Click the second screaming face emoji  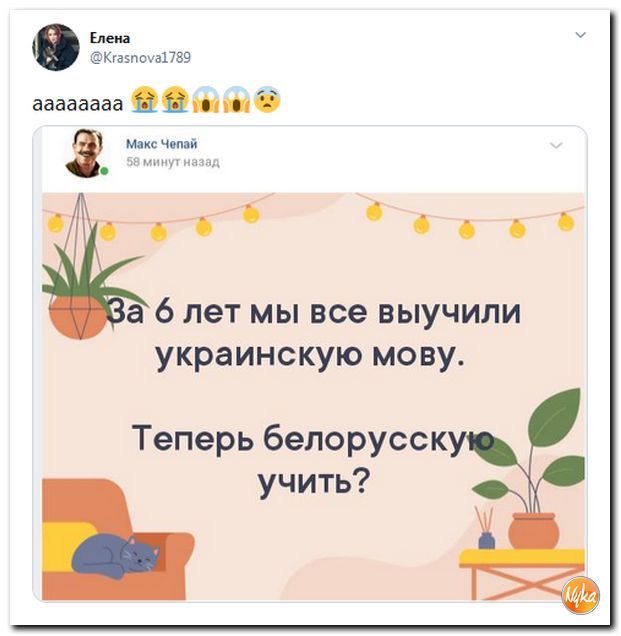pos(236,99)
